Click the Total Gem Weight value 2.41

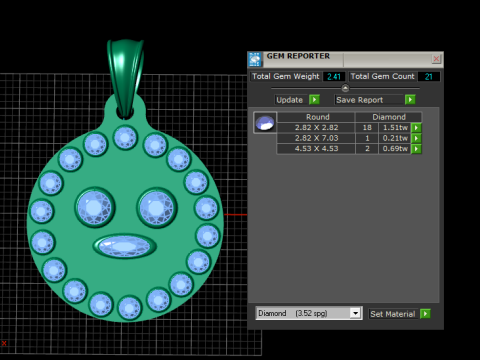point(334,77)
